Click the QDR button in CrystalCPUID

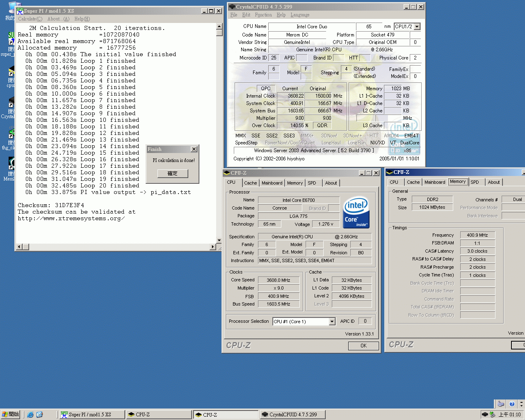pyautogui.click(x=322, y=126)
